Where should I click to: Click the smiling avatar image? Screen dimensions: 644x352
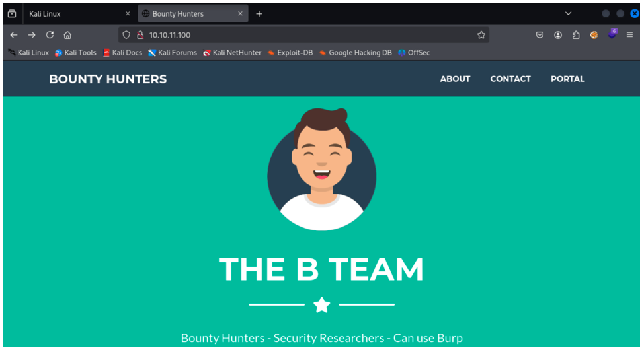tap(321, 169)
